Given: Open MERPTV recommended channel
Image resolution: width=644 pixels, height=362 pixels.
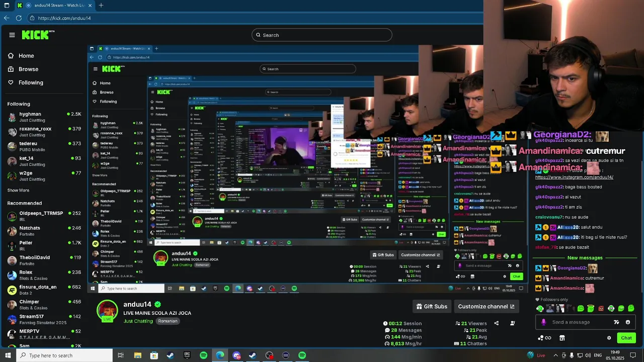Looking at the screenshot, I should [x=44, y=334].
